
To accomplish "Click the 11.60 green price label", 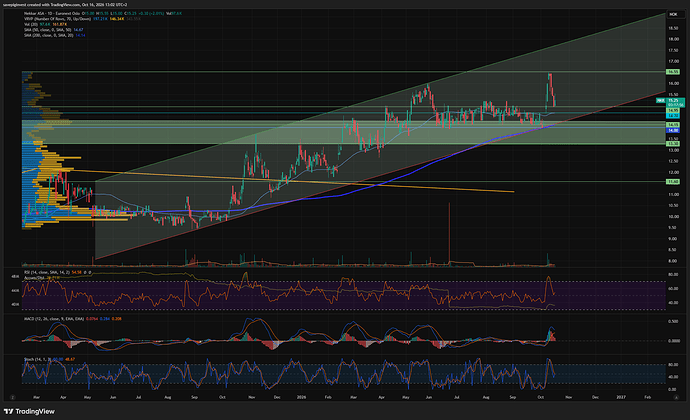I will (x=673, y=181).
